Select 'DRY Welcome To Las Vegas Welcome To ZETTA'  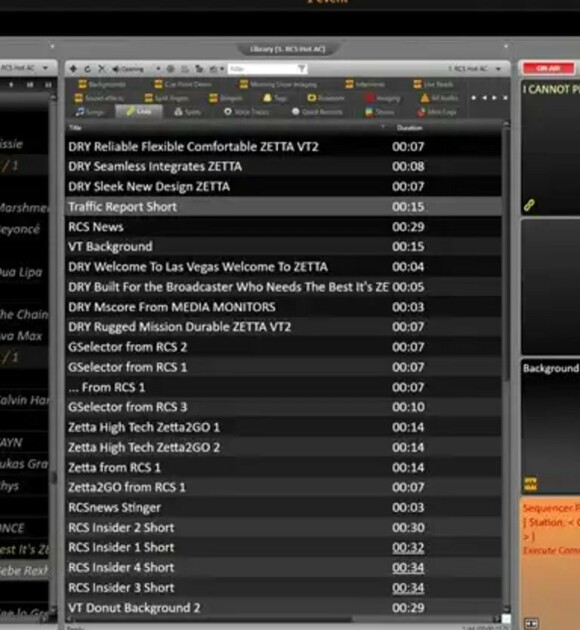[283, 267]
